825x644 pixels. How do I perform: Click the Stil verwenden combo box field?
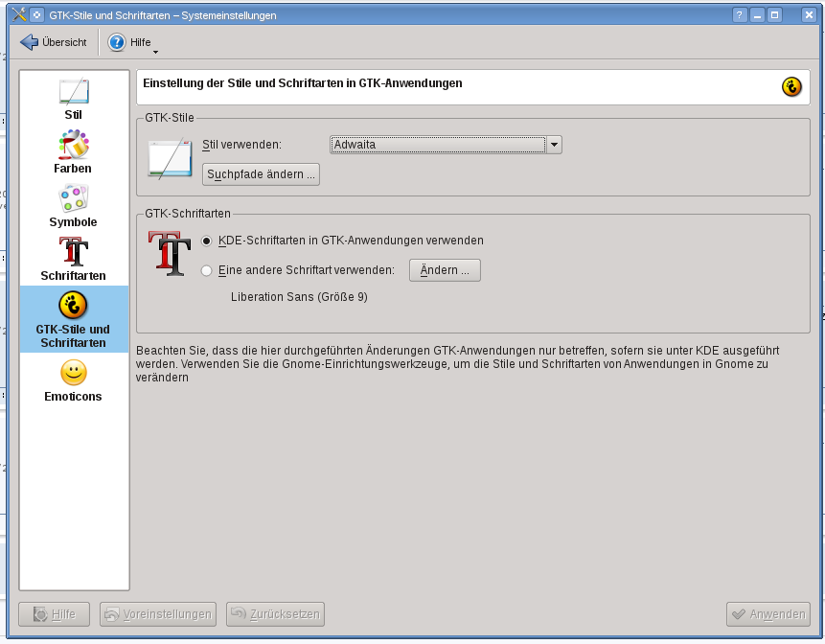(437, 145)
